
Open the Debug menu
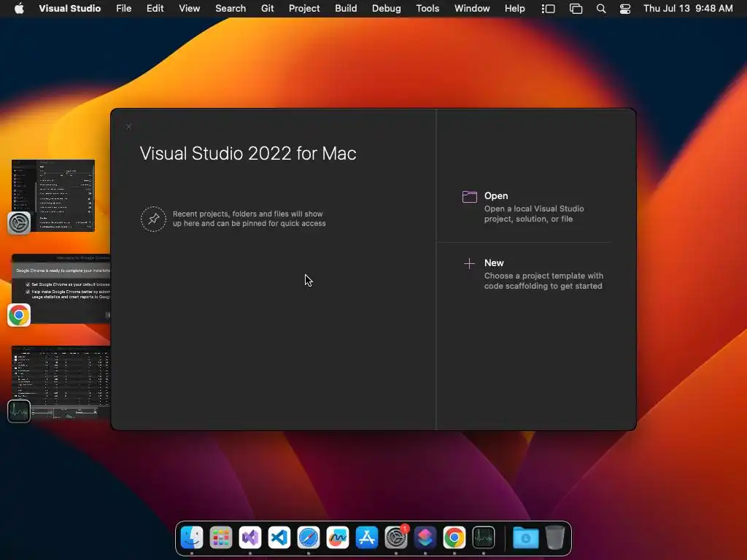point(387,8)
